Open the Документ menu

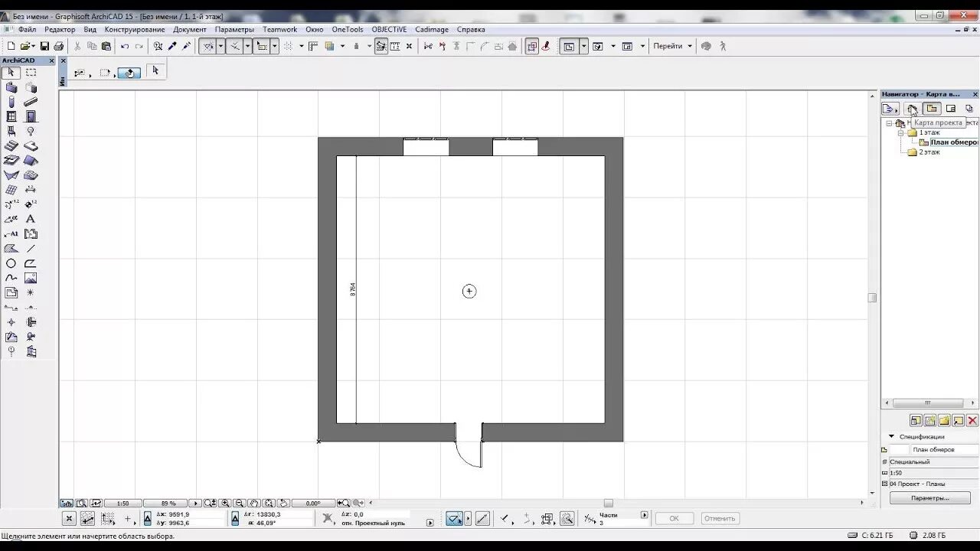pos(190,29)
